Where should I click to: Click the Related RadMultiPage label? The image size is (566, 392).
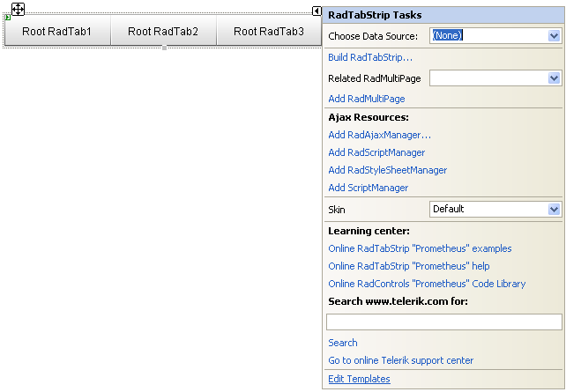375,78
